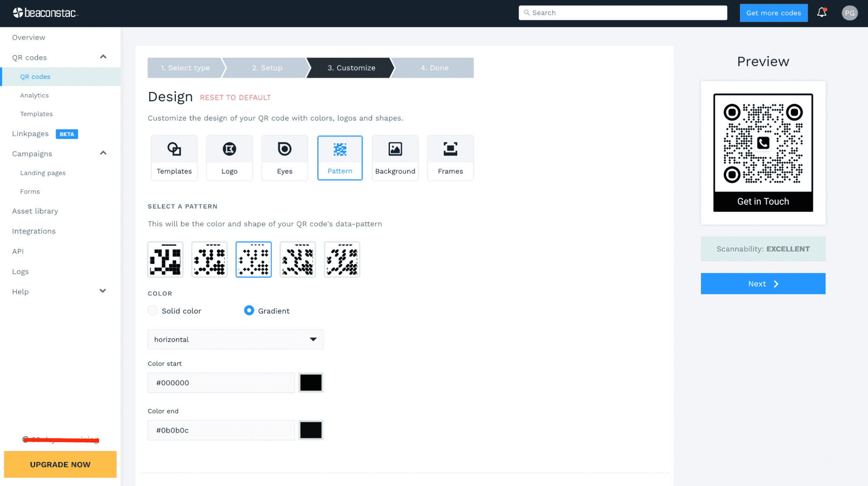Click the notification bell icon

[x=822, y=13]
